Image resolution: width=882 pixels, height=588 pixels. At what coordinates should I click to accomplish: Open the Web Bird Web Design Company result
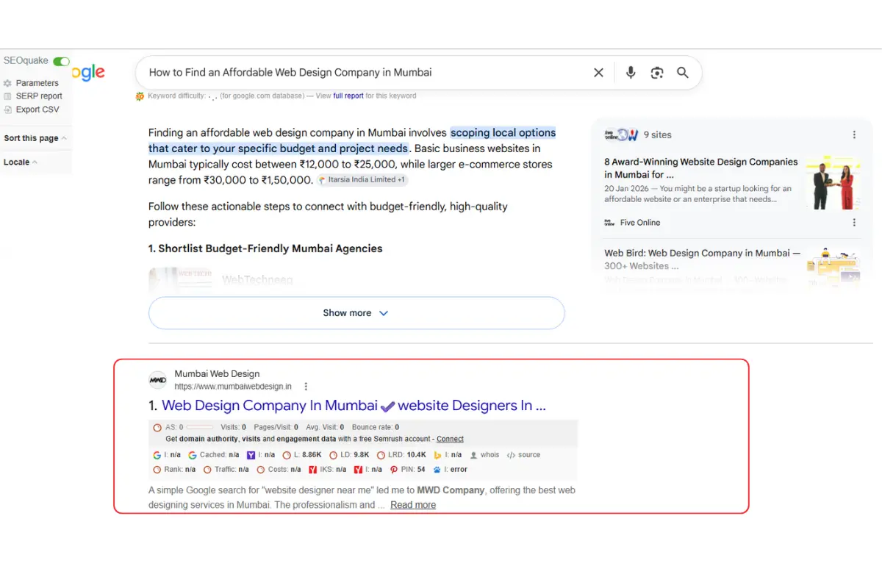(x=702, y=259)
